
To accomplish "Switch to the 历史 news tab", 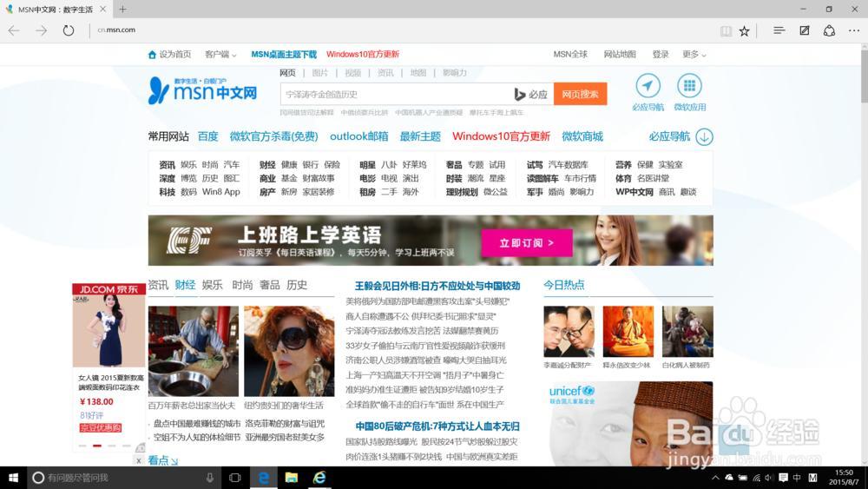I will pyautogui.click(x=297, y=285).
